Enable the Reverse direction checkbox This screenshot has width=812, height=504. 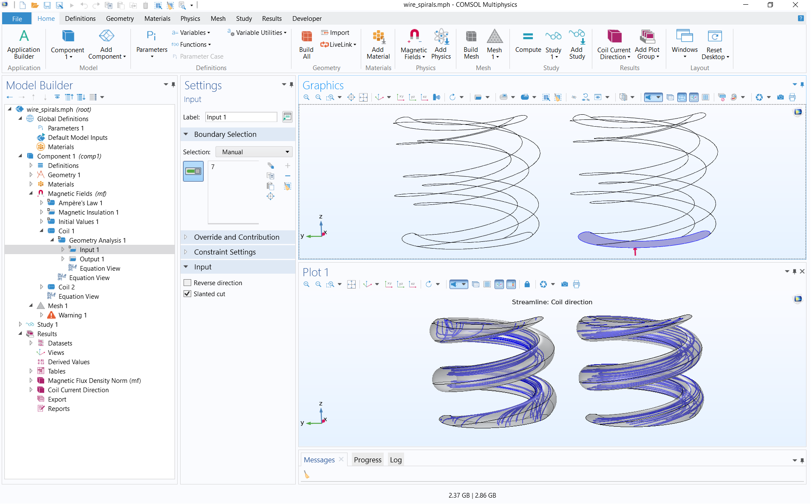pos(187,283)
